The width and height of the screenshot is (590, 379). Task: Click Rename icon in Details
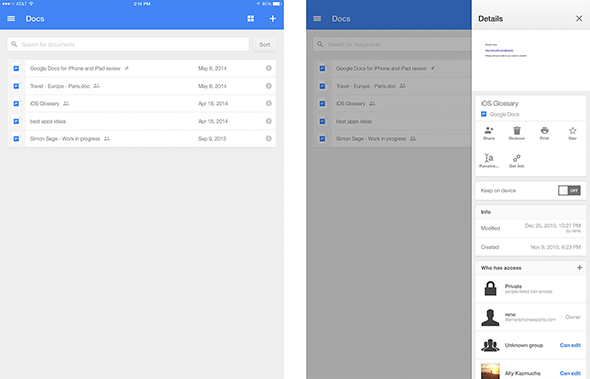click(489, 161)
